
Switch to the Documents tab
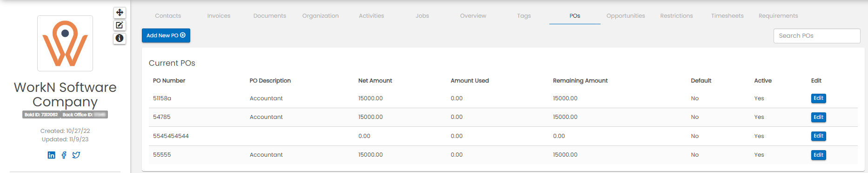click(x=270, y=16)
